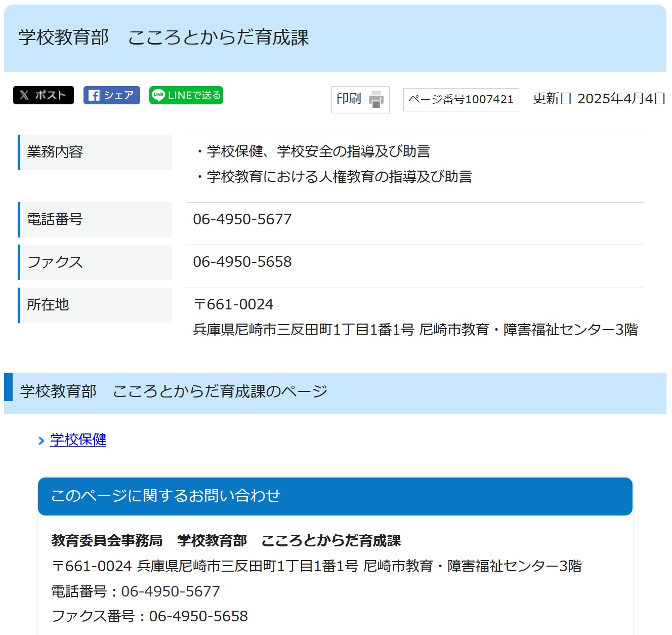Click the printer icon
672x635 pixels.
(376, 99)
